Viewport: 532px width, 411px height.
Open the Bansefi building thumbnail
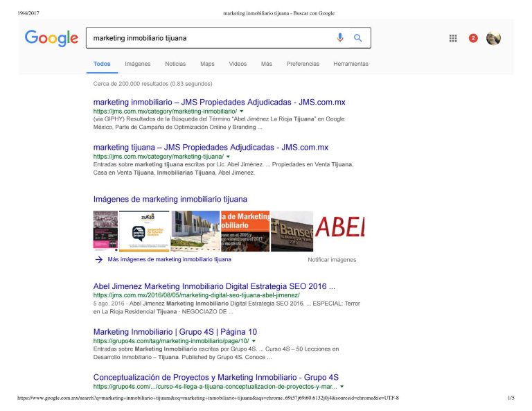pos(292,231)
